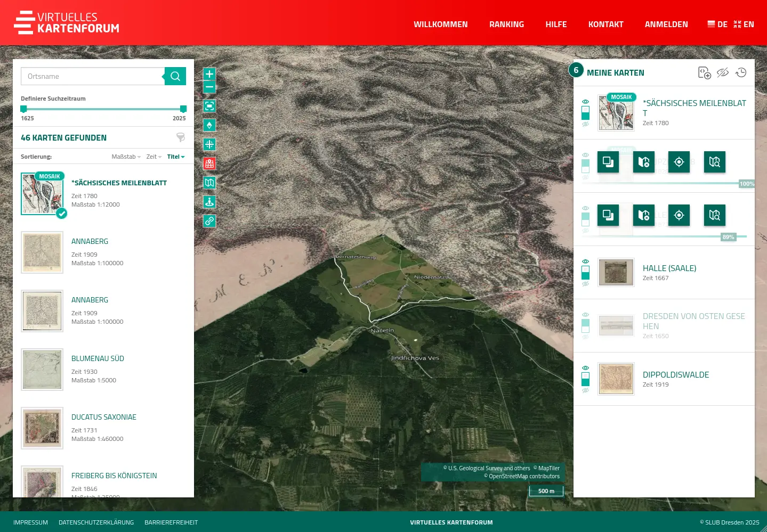This screenshot has width=767, height=532.
Task: Click the Blumenau Süd result thumbnail
Action: tap(42, 370)
